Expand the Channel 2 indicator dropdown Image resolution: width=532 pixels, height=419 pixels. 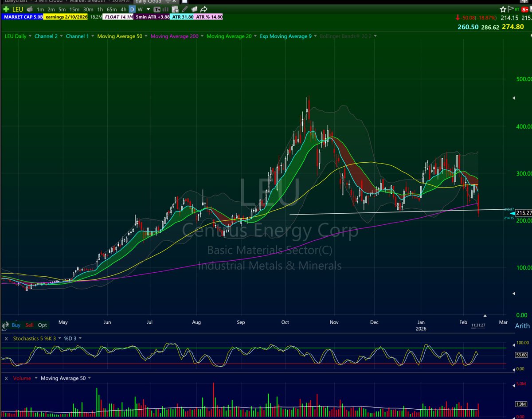pyautogui.click(x=61, y=36)
